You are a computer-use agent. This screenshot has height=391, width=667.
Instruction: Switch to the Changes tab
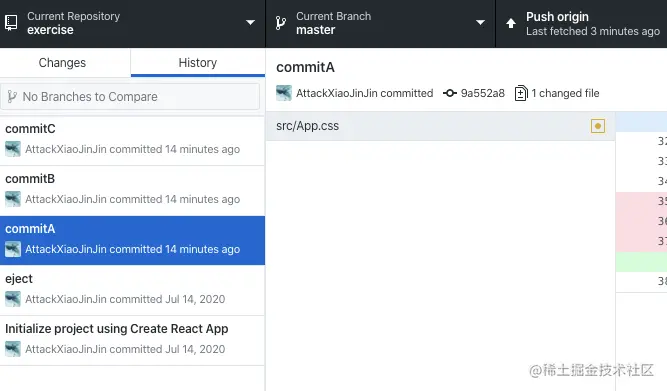[62, 63]
